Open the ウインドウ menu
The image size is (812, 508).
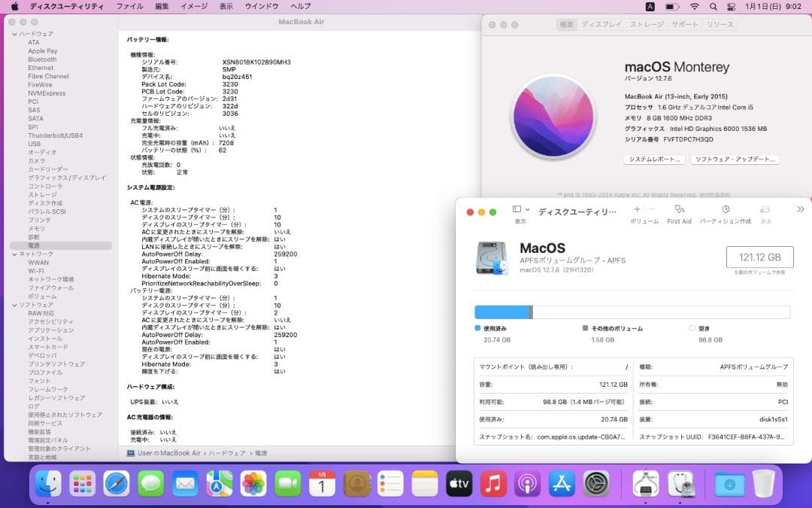[262, 6]
